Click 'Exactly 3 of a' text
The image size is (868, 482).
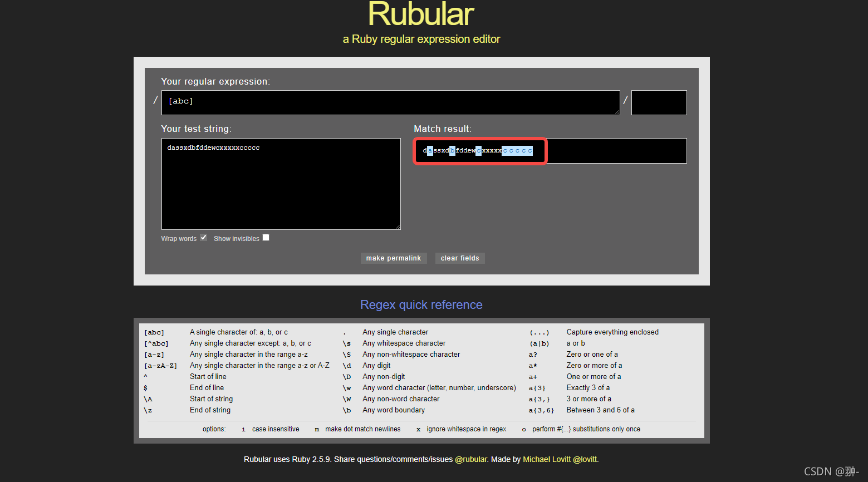589,388
